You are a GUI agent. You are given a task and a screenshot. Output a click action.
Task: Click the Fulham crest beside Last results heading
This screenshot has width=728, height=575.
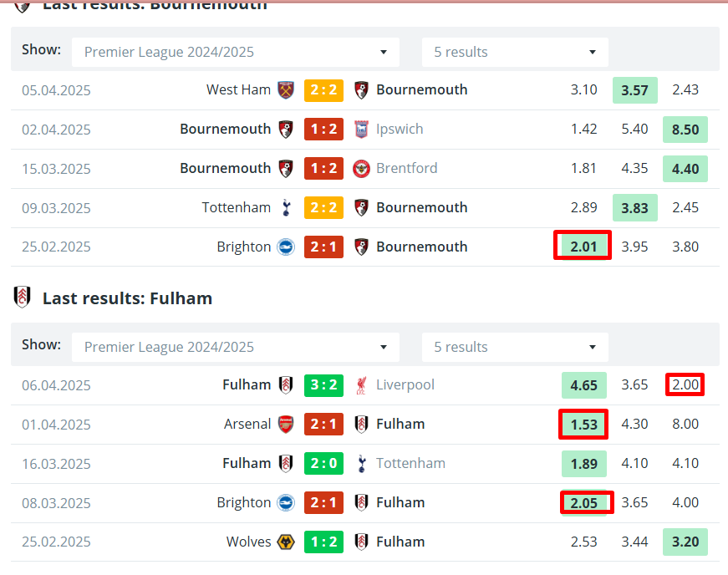click(x=22, y=298)
